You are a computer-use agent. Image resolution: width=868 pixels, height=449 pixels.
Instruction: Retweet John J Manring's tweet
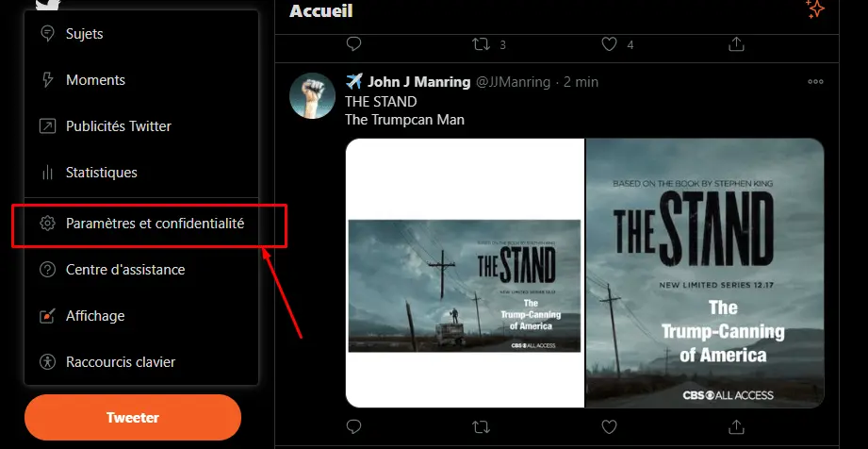[x=481, y=426]
